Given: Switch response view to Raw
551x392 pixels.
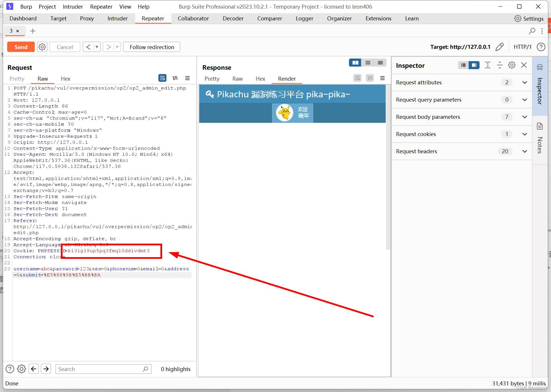Looking at the screenshot, I should pyautogui.click(x=238, y=79).
